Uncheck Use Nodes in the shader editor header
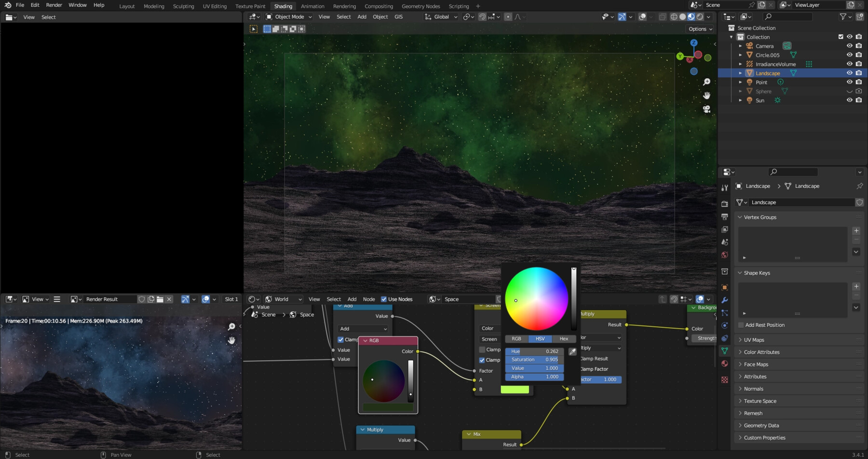 [x=384, y=299]
